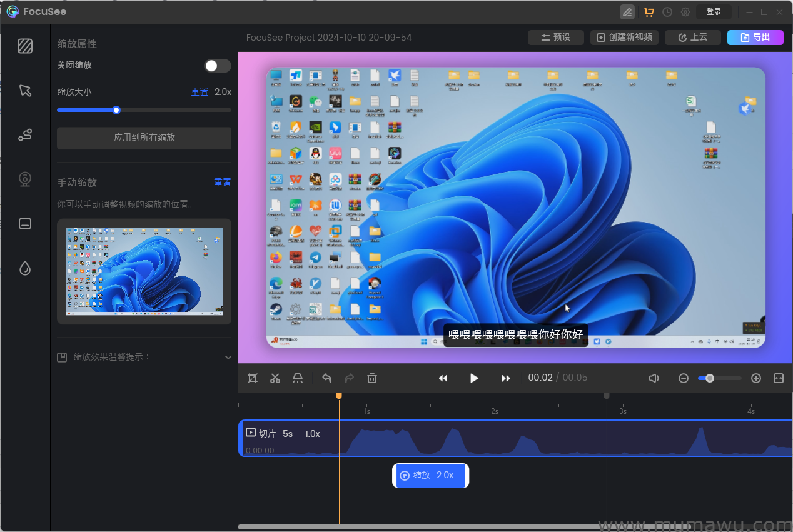This screenshot has width=793, height=532.
Task: Click the 应用到所有缩放 button
Action: (144, 138)
